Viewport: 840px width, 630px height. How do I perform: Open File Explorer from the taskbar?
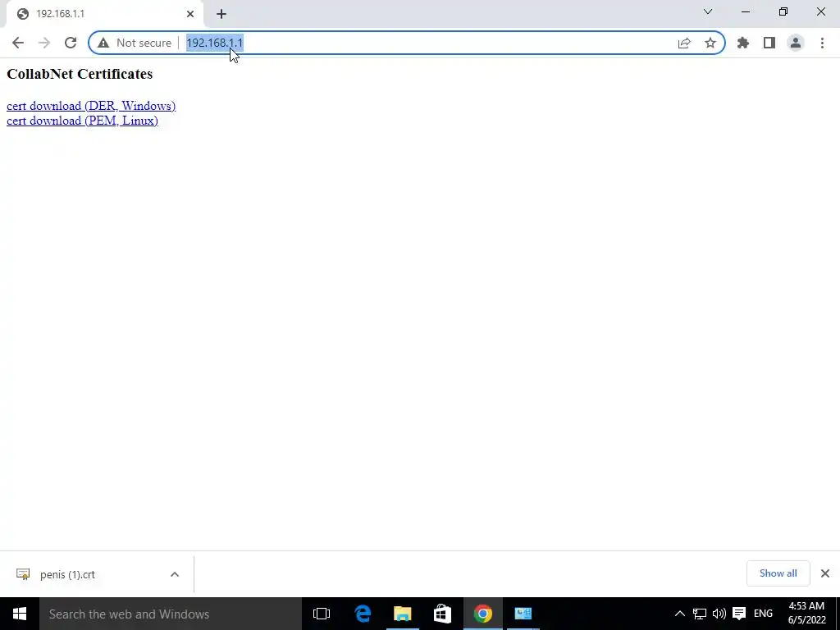(402, 614)
